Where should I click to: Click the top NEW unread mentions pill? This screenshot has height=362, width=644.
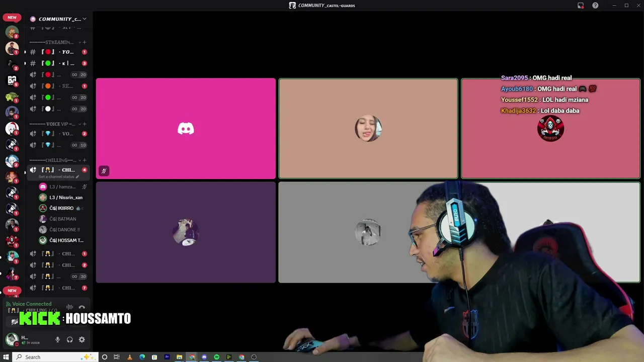point(12,18)
